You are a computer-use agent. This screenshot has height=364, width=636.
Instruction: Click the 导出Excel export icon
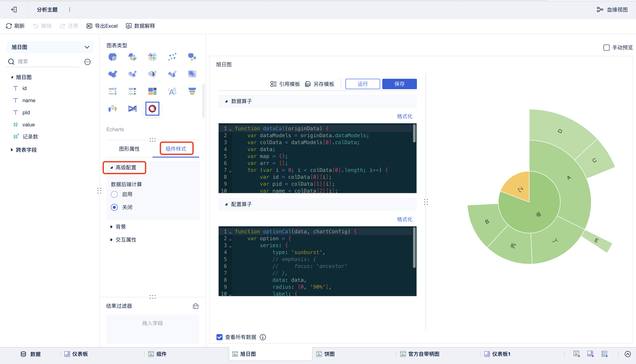[89, 26]
